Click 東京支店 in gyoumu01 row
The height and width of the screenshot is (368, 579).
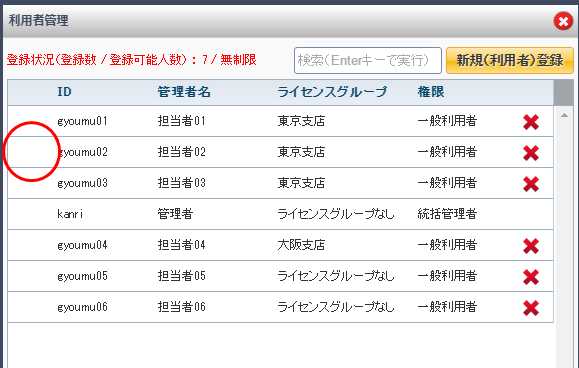tap(301, 121)
